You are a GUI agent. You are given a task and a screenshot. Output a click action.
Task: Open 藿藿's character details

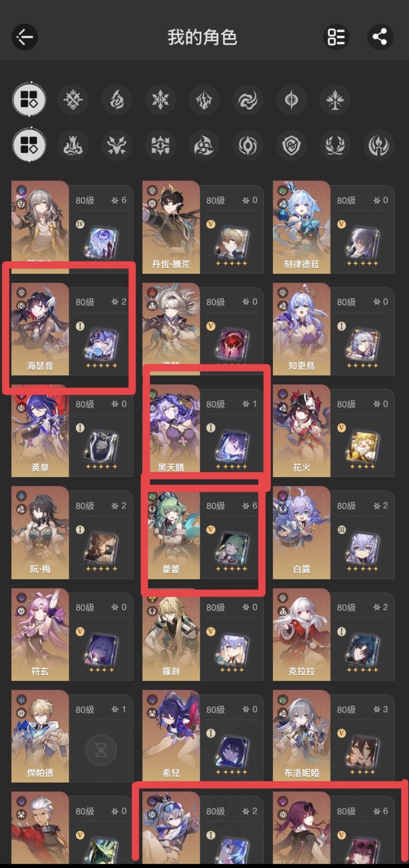[x=203, y=532]
